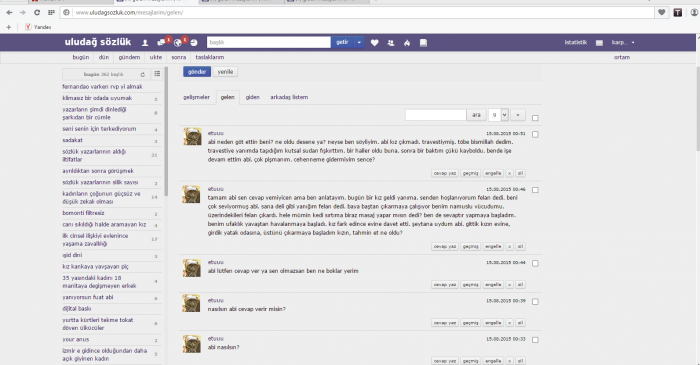Open site info globe in address bar
The width and height of the screenshot is (700, 365).
[x=67, y=12]
